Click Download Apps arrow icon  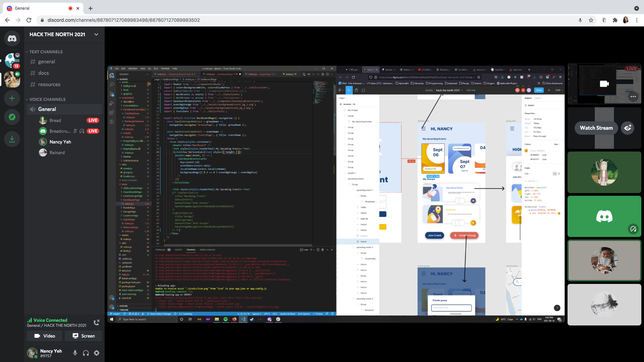(x=12, y=139)
